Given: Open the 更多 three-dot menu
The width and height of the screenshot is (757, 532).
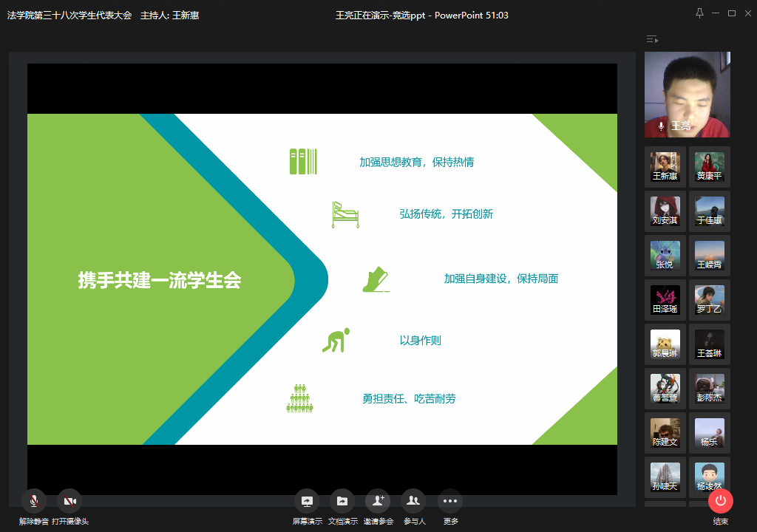Looking at the screenshot, I should [x=450, y=501].
